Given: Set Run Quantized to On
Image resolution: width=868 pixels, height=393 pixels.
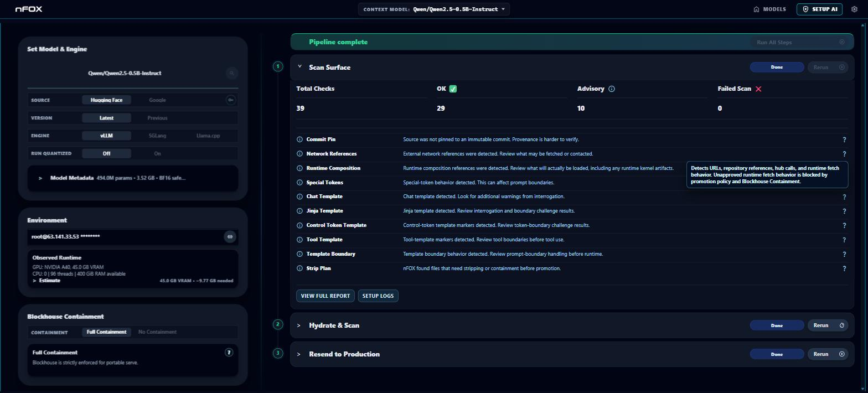Looking at the screenshot, I should click(x=157, y=153).
